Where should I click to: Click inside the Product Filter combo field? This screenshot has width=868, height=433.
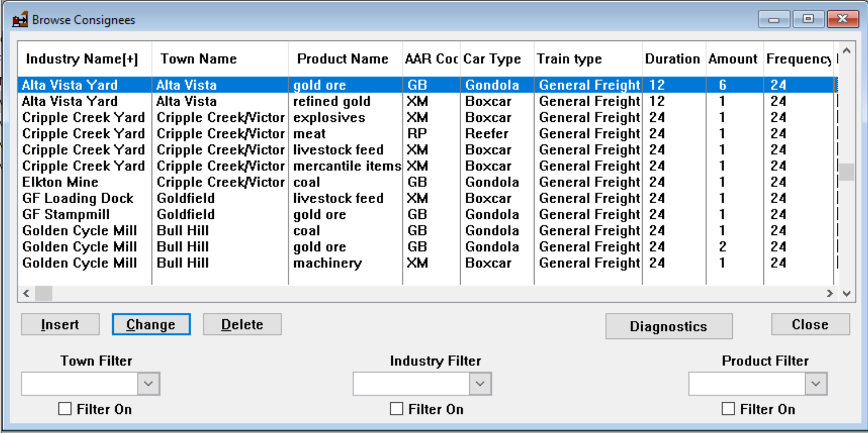tap(746, 384)
